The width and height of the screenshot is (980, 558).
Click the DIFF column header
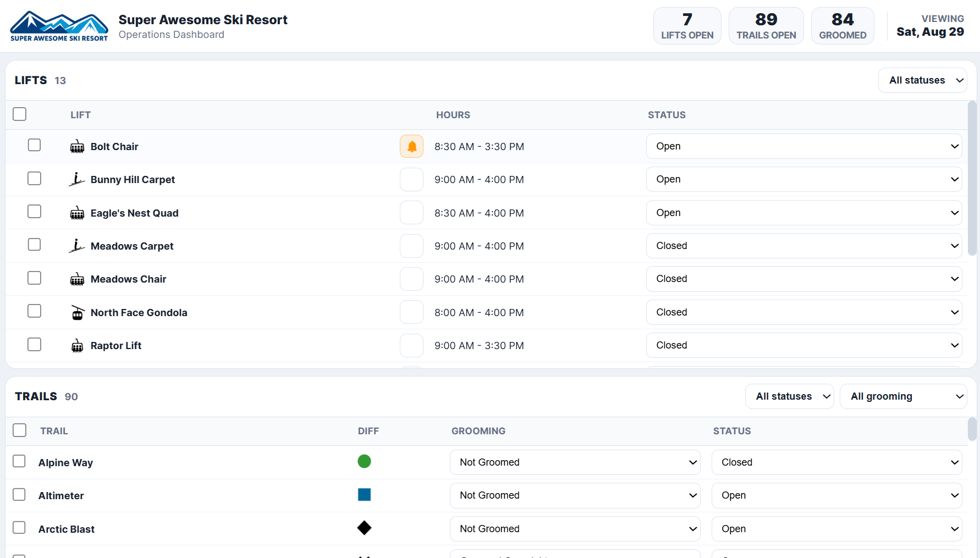click(368, 431)
